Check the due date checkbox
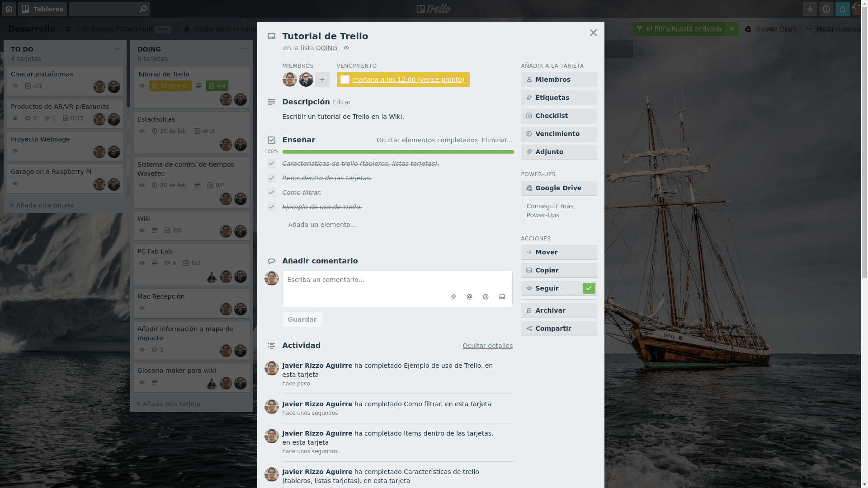This screenshot has width=868, height=488. point(345,80)
